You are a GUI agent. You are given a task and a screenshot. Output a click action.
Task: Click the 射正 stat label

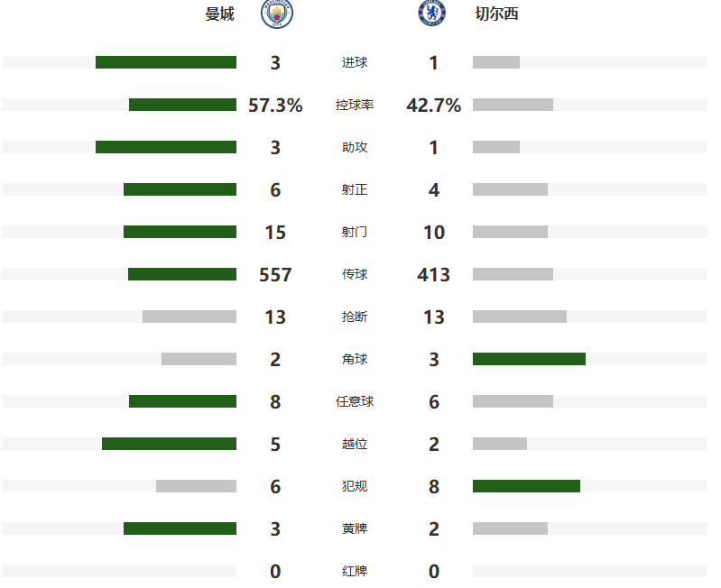[x=355, y=190]
